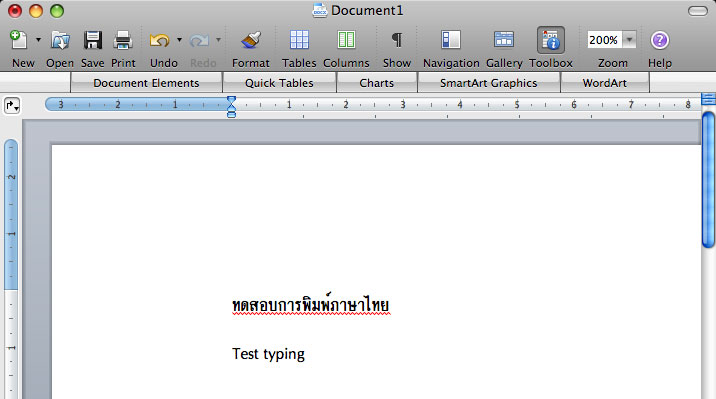This screenshot has height=399, width=716.
Task: Switch to the Quick Tables tab
Action: point(279,83)
